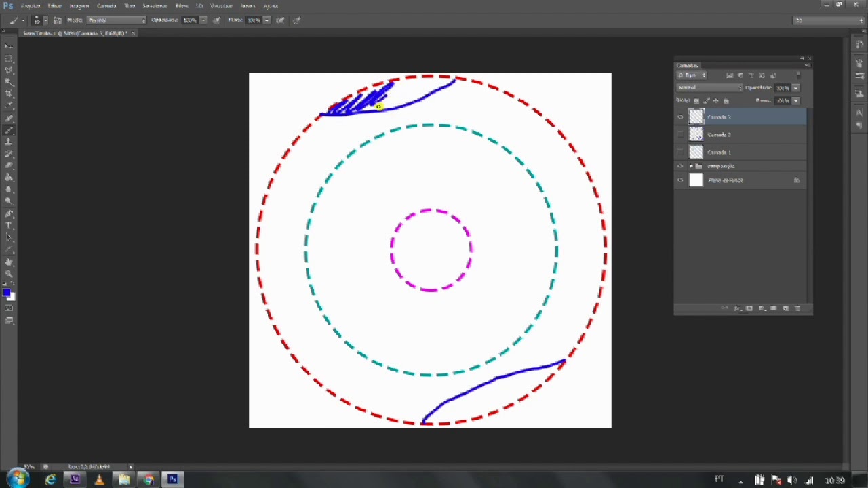
Task: Select the Paint Bucket tool
Action: [x=9, y=178]
